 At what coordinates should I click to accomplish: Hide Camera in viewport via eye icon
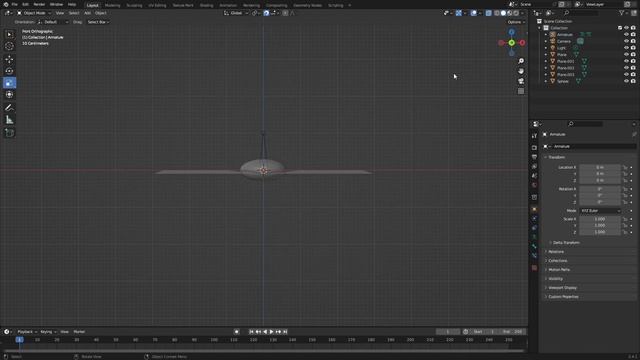[x=626, y=41]
